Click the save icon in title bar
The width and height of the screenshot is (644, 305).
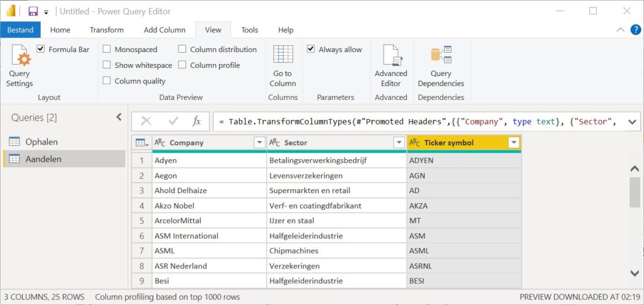pyautogui.click(x=33, y=11)
